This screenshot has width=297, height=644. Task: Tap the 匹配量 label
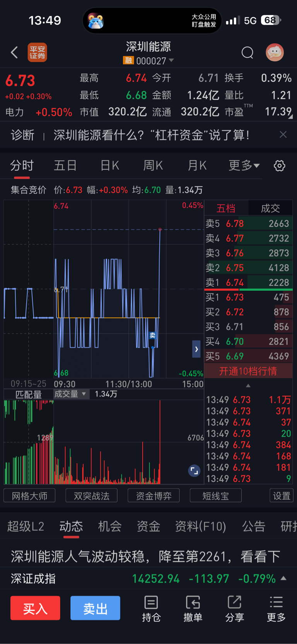(29, 395)
